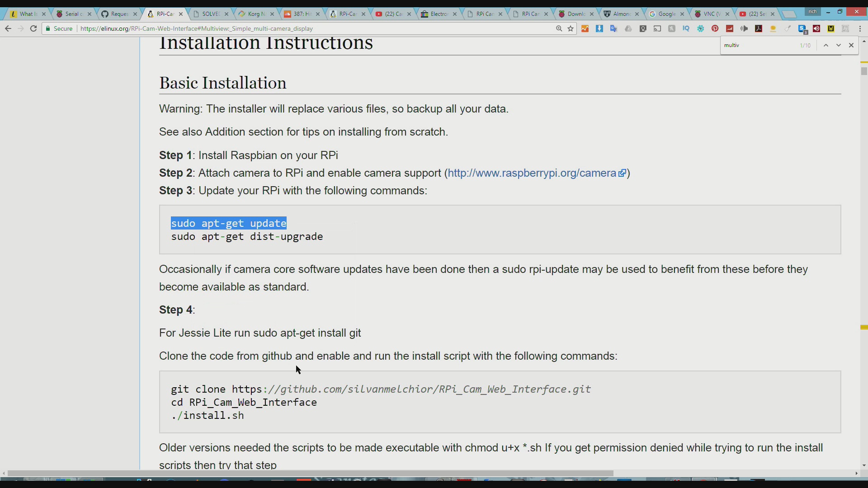868x488 pixels.
Task: Switch to the 'What Is' tab
Action: tap(27, 14)
